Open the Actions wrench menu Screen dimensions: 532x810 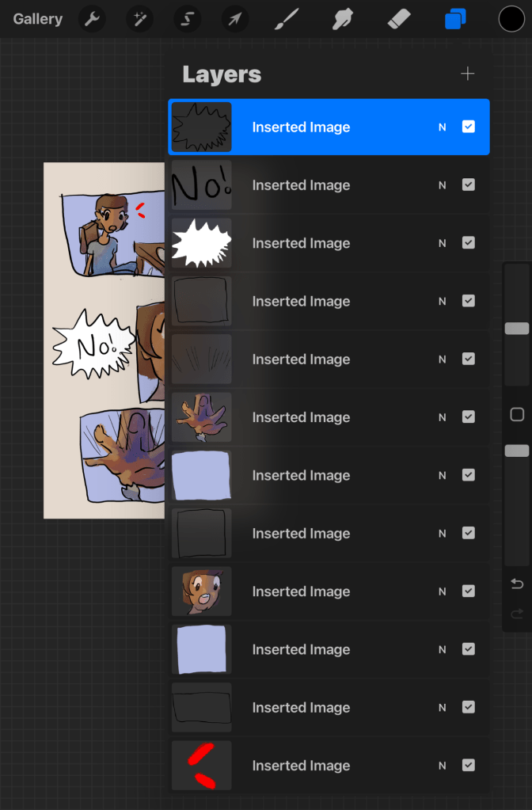pos(93,19)
